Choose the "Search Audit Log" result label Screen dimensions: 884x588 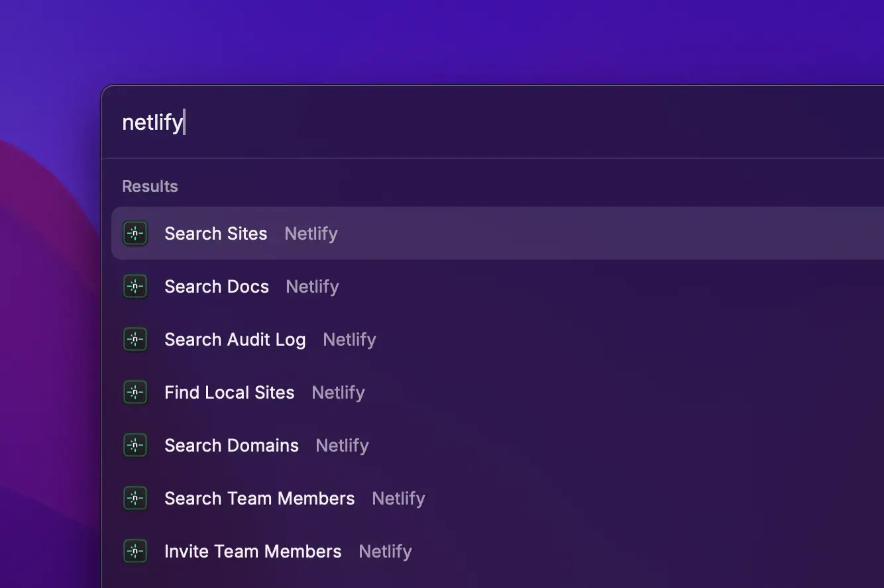[235, 340]
